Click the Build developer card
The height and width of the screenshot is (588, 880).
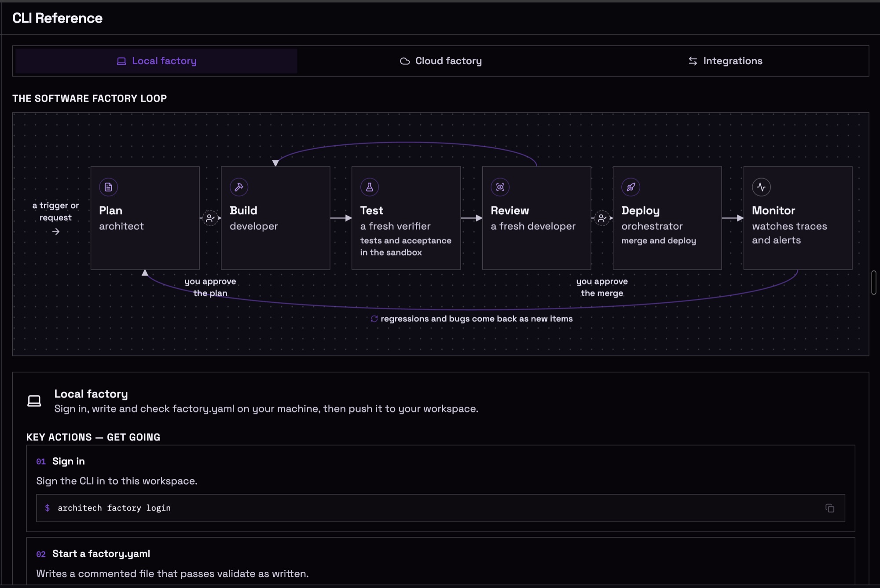[x=275, y=218]
